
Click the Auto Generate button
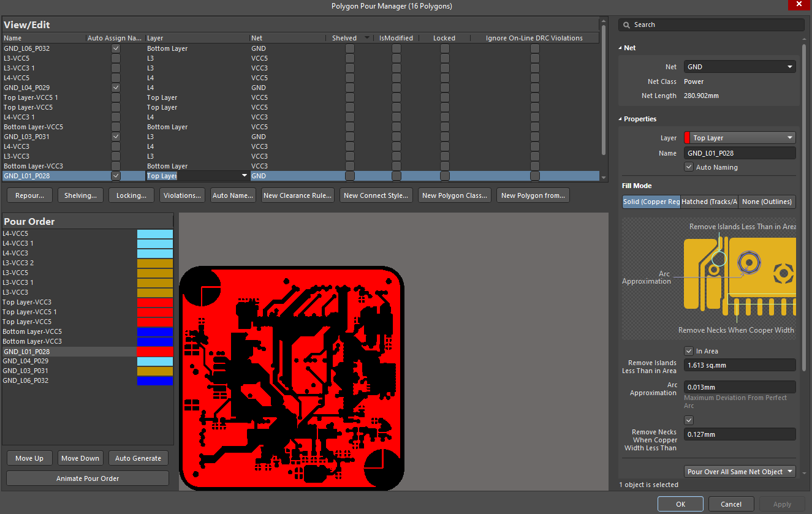point(138,458)
